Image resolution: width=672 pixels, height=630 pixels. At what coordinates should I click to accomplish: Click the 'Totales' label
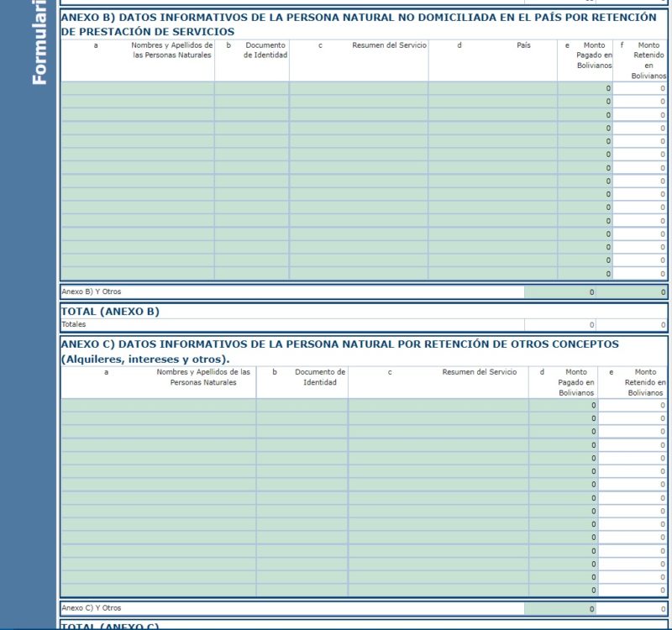point(74,324)
